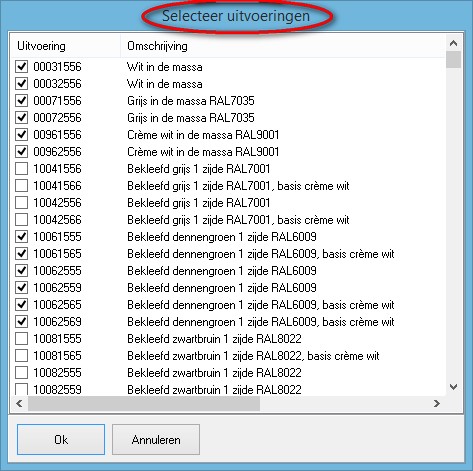This screenshot has width=473, height=471.
Task: Click the Ok button
Action: point(61,439)
